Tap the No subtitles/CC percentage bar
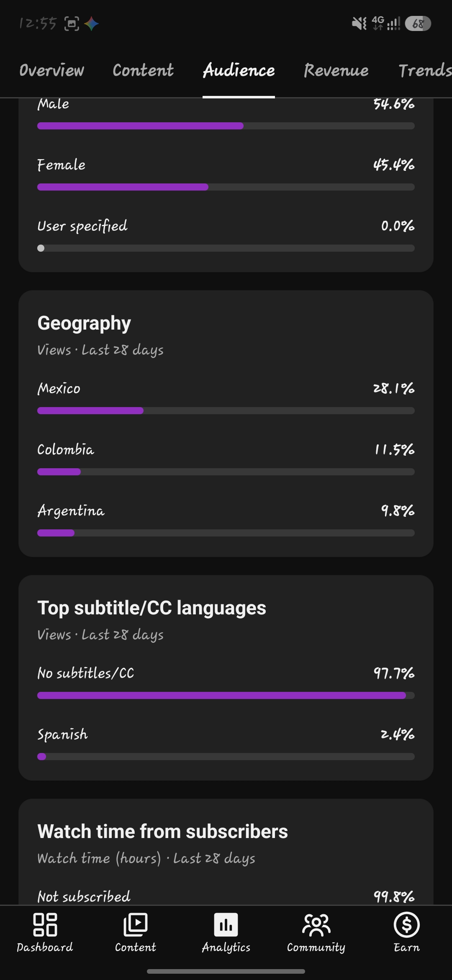 point(226,696)
